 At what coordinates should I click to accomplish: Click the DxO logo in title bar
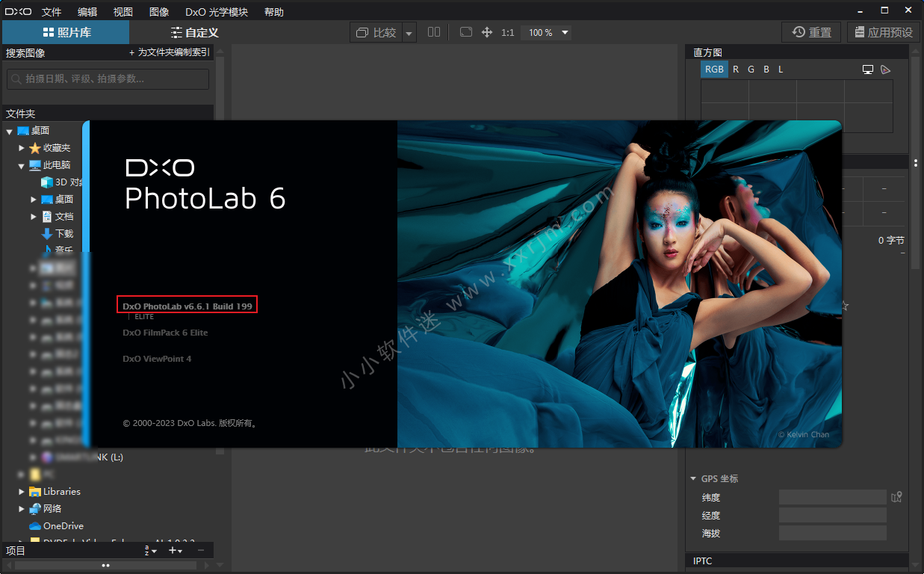coord(17,11)
